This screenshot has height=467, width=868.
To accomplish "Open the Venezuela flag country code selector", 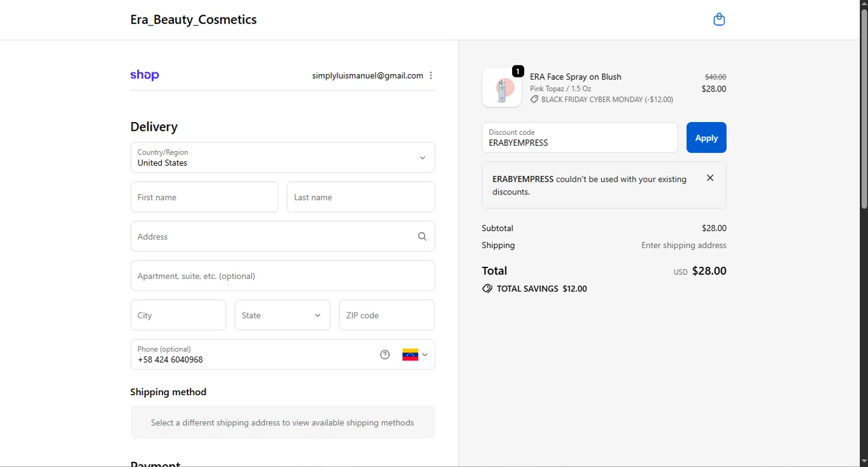I will [x=415, y=355].
